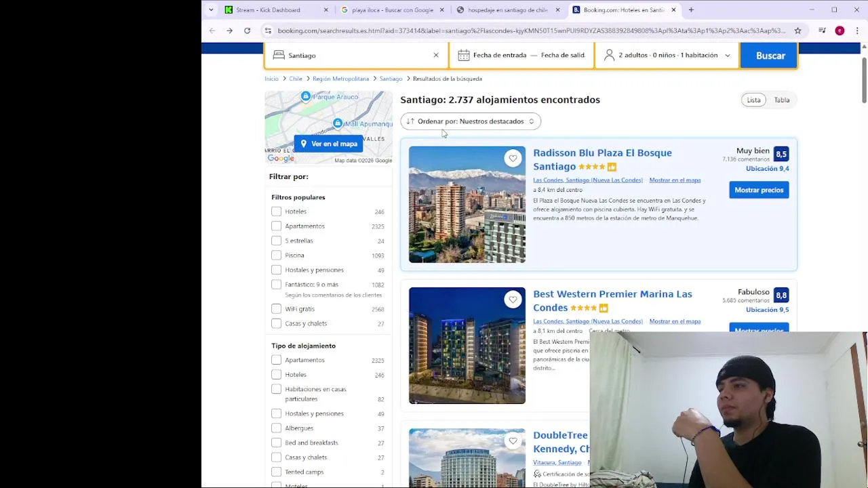This screenshot has width=868, height=488.
Task: Open Radisson Blu Plaza El Bosque link
Action: (x=602, y=159)
